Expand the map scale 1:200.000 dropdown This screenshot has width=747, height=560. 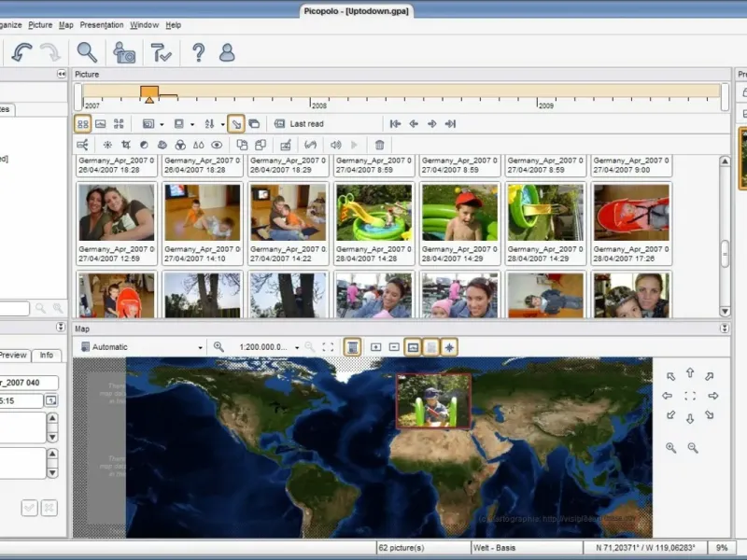(297, 347)
